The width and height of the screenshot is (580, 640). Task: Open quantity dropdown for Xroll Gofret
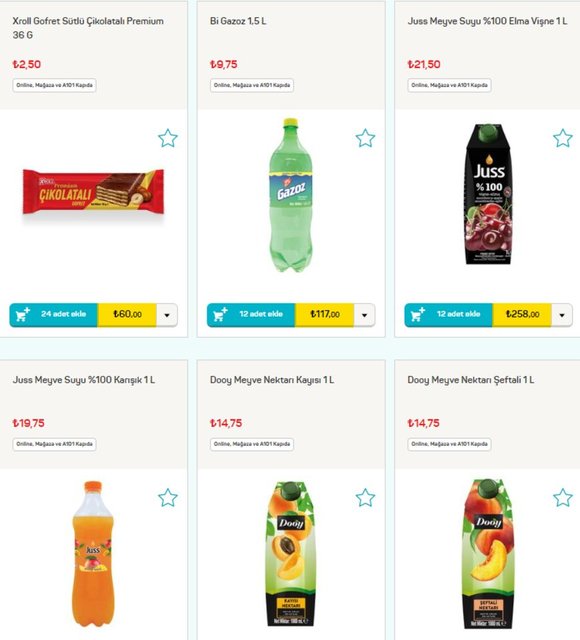point(167,315)
